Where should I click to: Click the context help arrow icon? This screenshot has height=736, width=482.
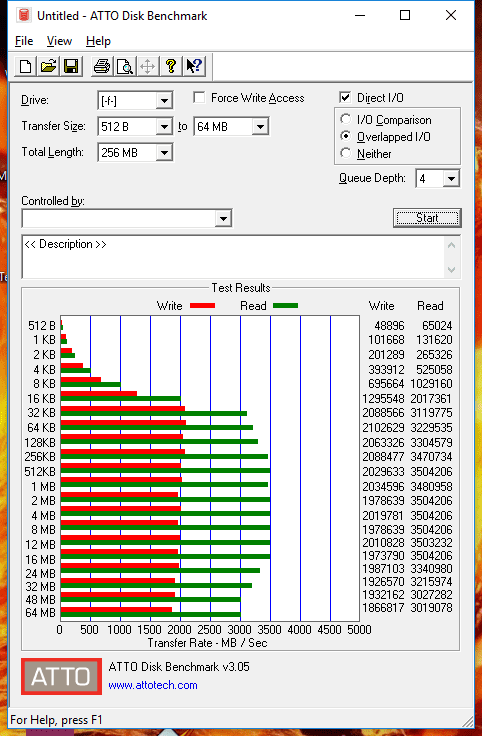[x=193, y=66]
